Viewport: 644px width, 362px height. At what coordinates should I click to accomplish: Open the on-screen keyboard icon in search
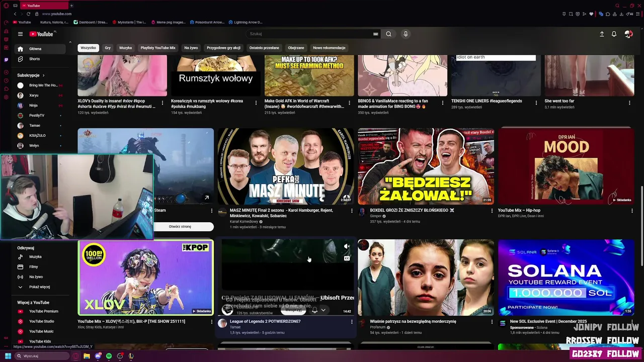tap(375, 34)
